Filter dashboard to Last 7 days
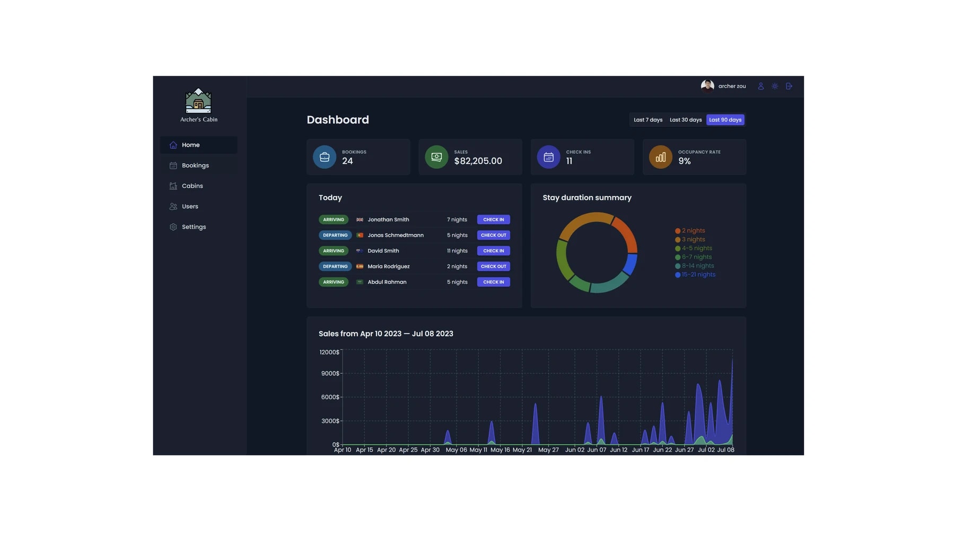 (648, 120)
